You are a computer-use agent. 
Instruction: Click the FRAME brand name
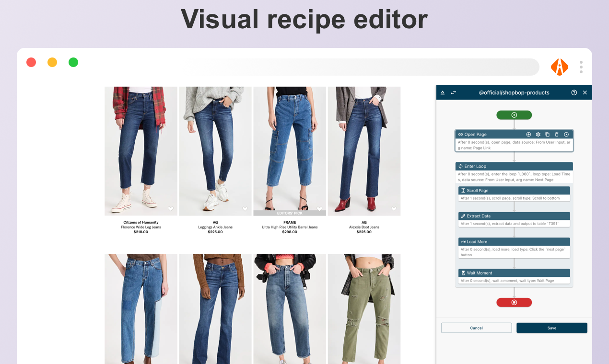[x=290, y=222]
